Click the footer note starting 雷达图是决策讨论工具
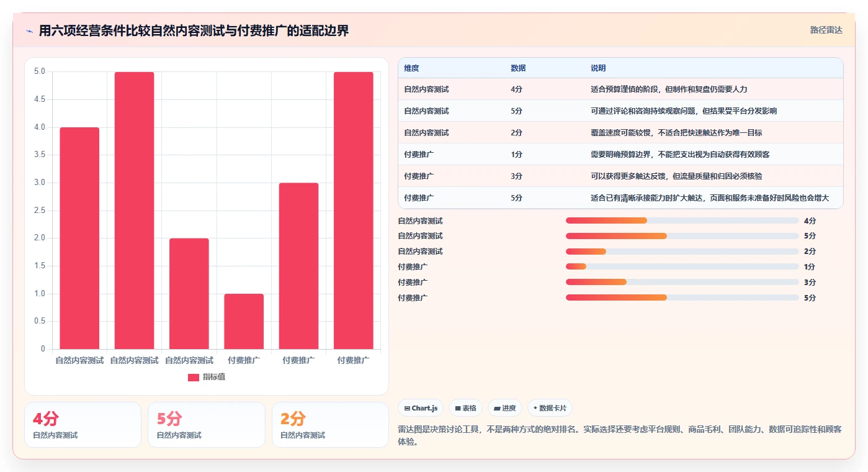The height and width of the screenshot is (472, 868). coord(619,435)
